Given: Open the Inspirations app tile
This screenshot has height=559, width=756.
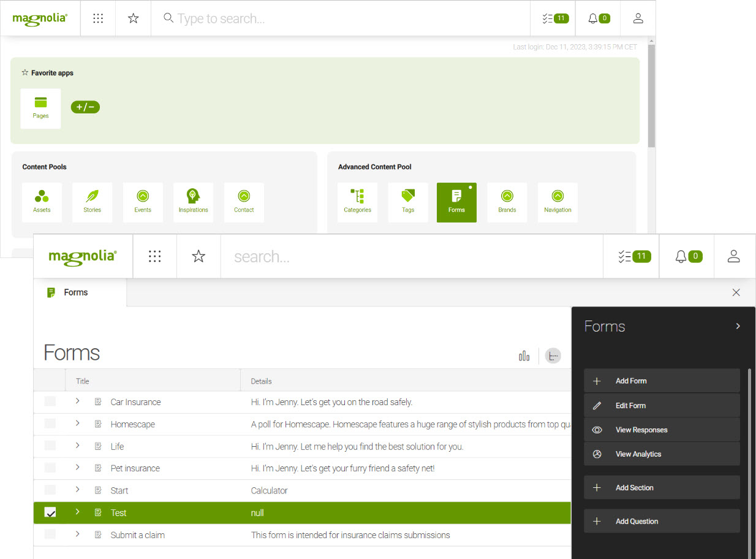Looking at the screenshot, I should (193, 202).
